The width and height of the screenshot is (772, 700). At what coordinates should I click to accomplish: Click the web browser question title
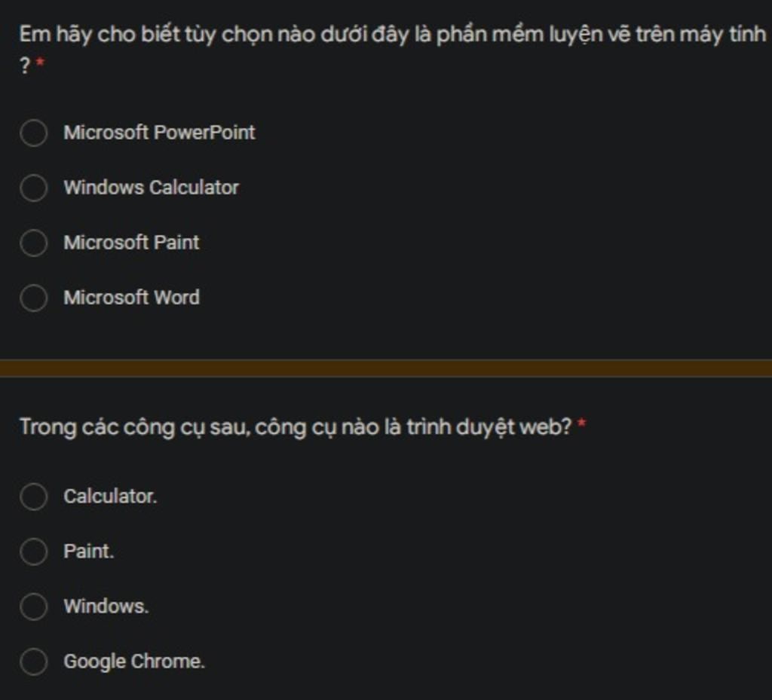tap(296, 427)
